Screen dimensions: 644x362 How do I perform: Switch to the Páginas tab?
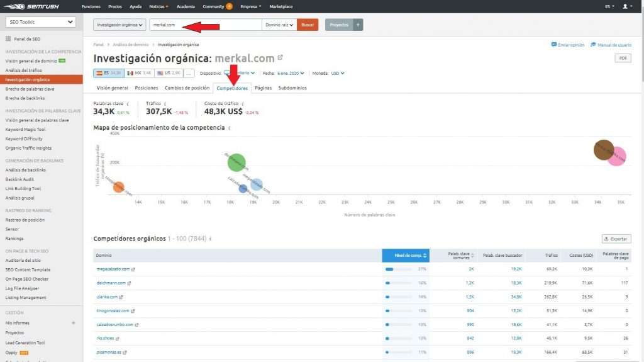tap(264, 88)
